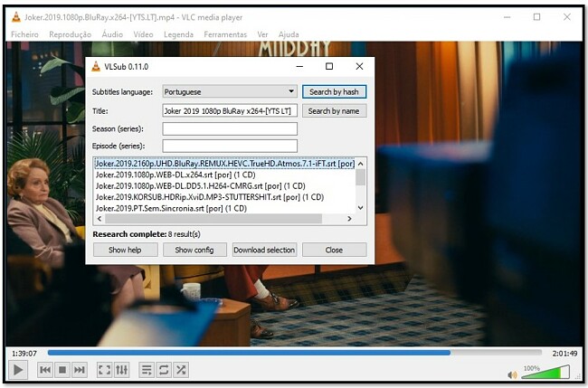Open the Áudio menu

coord(112,34)
